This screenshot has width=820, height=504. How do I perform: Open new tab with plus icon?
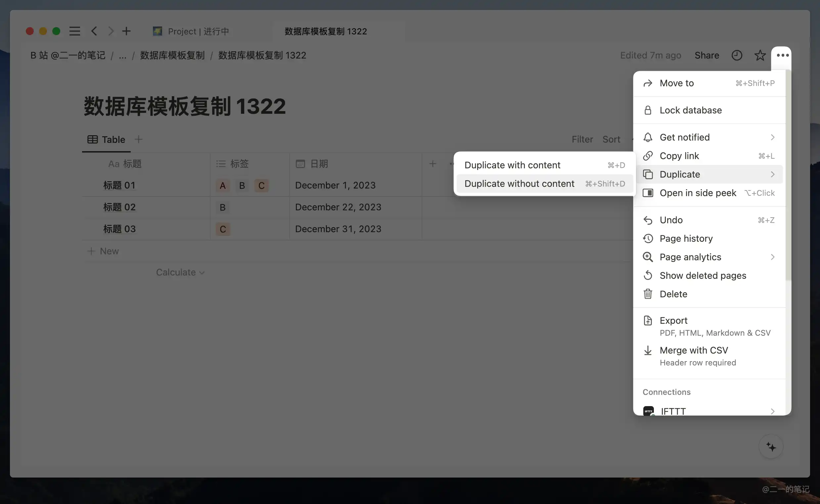click(x=126, y=31)
